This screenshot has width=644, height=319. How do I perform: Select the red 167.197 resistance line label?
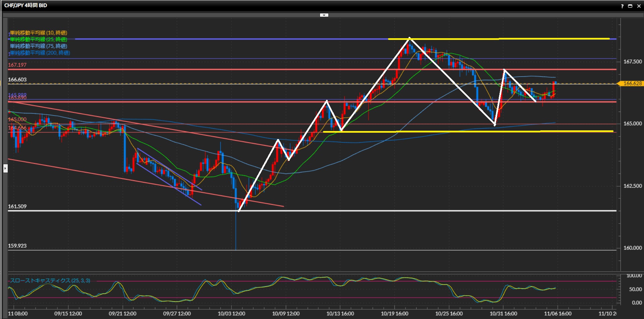click(x=17, y=65)
